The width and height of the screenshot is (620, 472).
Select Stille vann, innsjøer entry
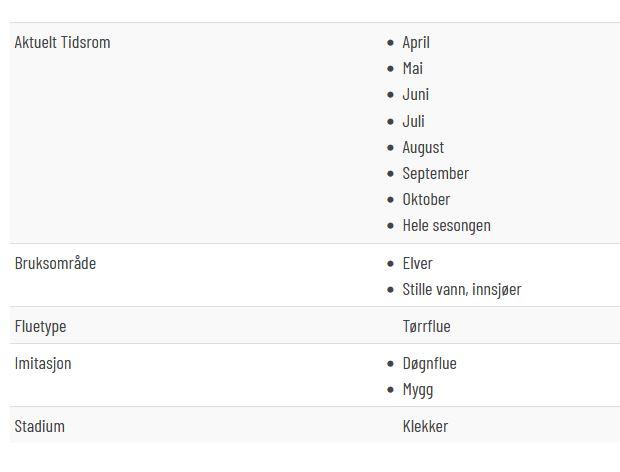pyautogui.click(x=462, y=290)
